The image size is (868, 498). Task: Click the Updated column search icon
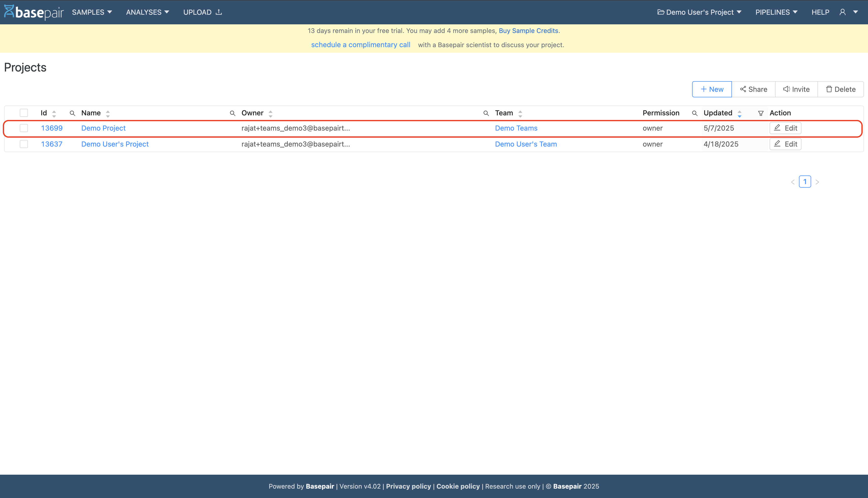[x=694, y=113]
